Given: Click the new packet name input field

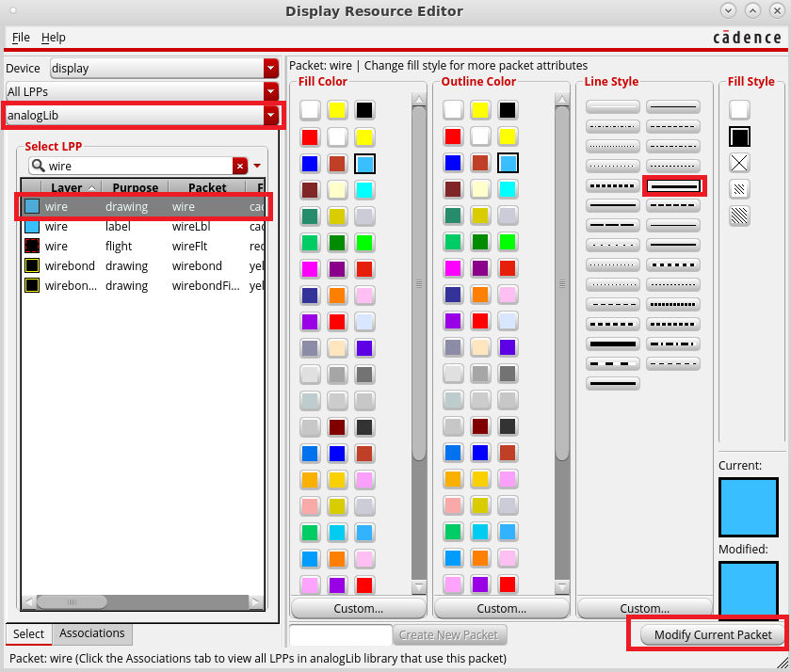Looking at the screenshot, I should [x=340, y=634].
